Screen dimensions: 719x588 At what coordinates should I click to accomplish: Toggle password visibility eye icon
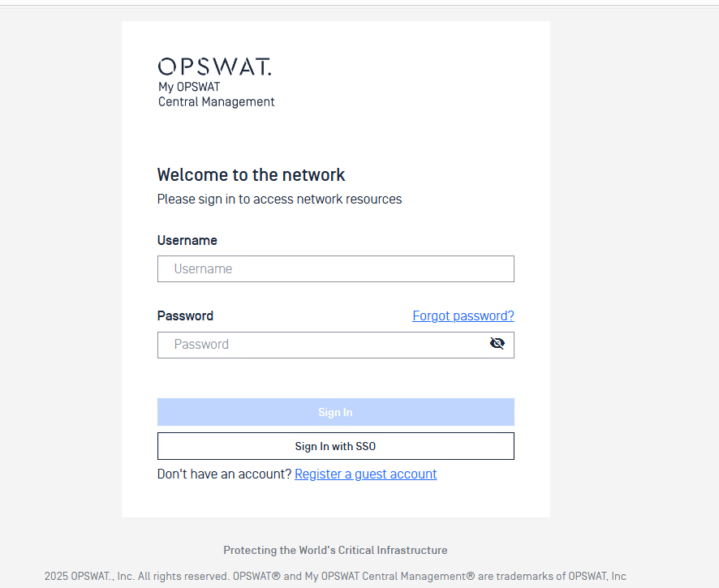click(497, 344)
